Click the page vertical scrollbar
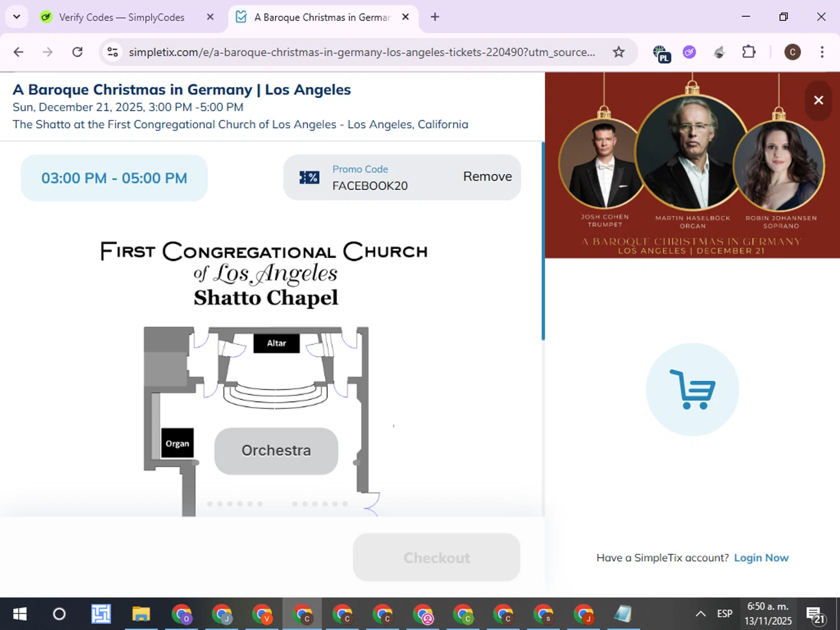This screenshot has height=630, width=840. click(543, 241)
